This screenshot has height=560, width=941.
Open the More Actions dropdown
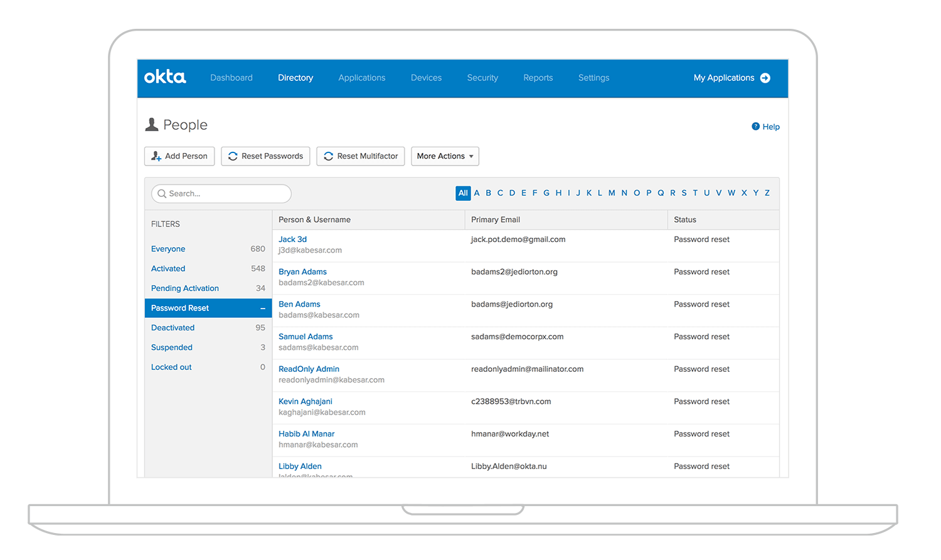[445, 156]
